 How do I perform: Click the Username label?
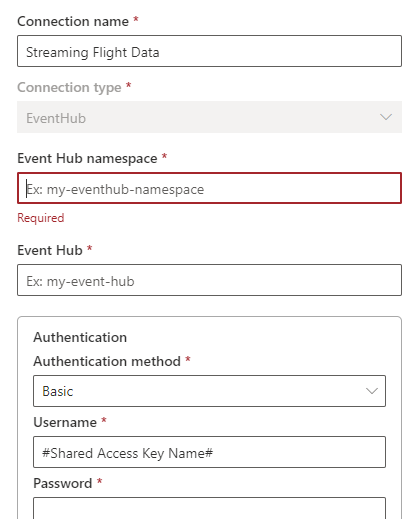coord(65,422)
